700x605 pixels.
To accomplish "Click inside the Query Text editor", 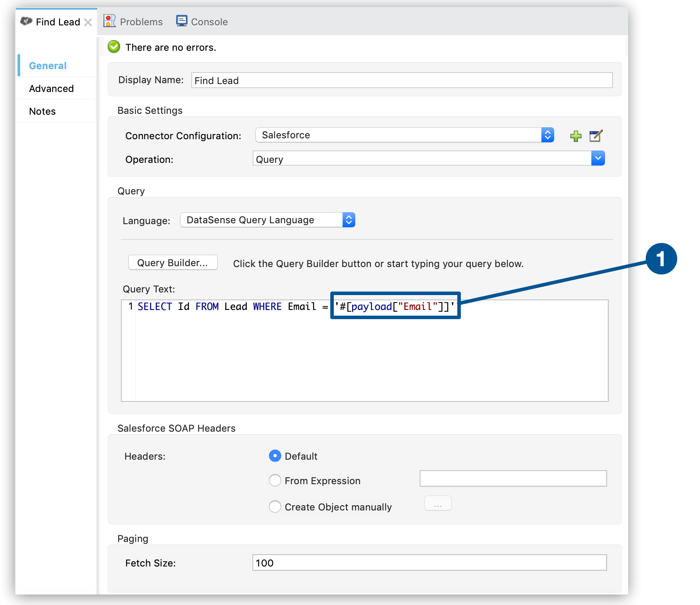I will [371, 355].
